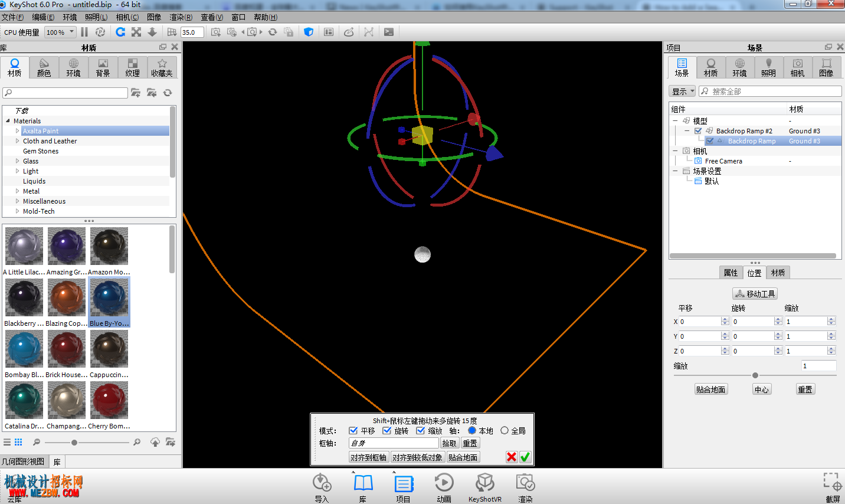Click the 贴合地面 button in the position tab
The width and height of the screenshot is (845, 504).
point(710,390)
